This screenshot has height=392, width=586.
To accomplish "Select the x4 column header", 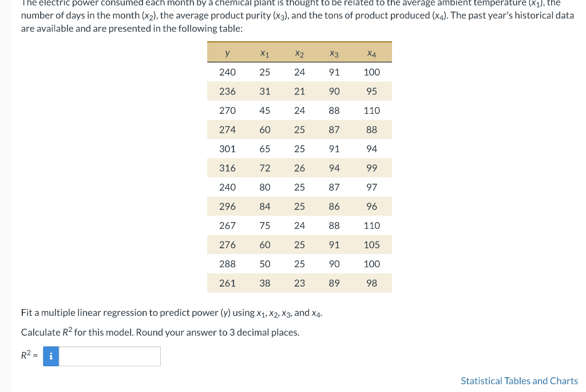I will pos(371,52).
